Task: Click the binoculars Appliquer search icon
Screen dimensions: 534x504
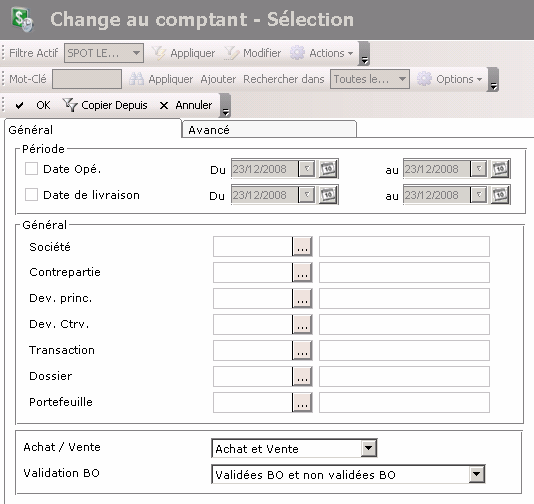Action: click(137, 79)
